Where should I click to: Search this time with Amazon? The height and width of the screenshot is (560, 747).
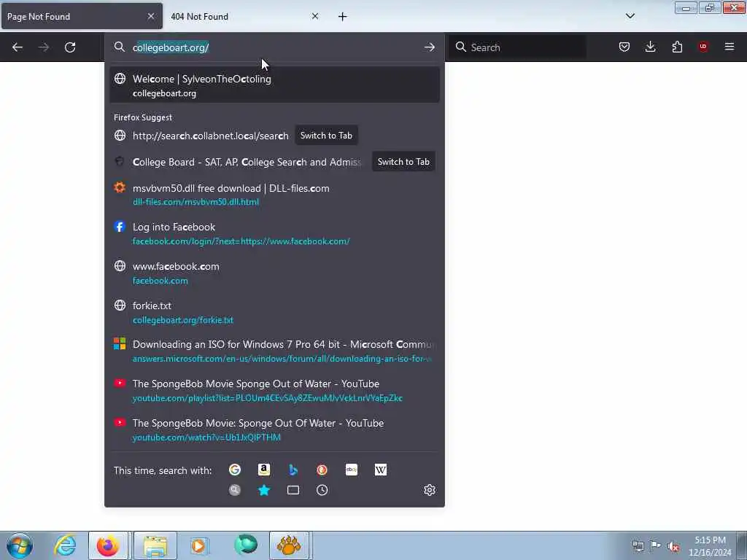(264, 470)
